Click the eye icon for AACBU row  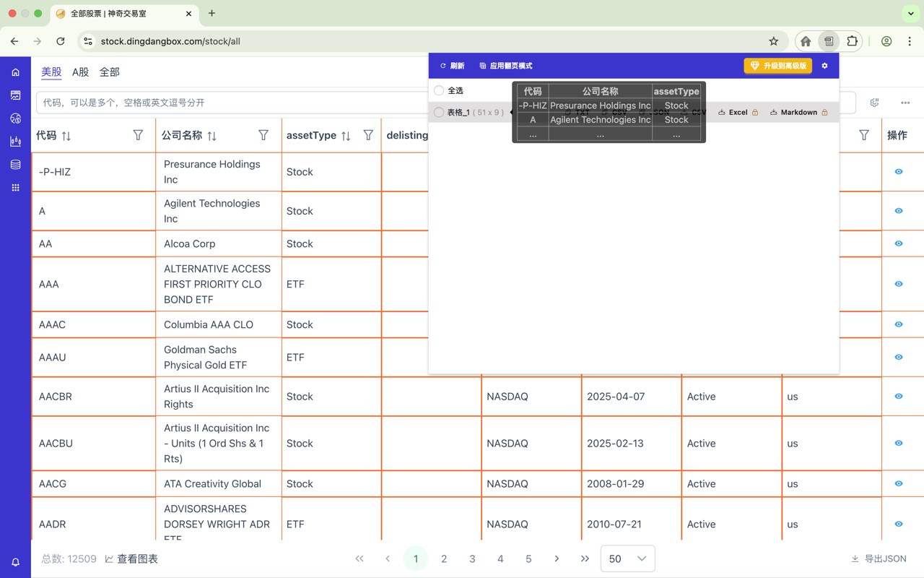[899, 444]
